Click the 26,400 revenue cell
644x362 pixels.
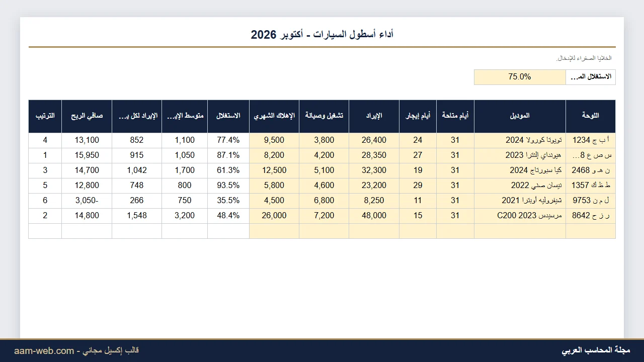pos(374,140)
